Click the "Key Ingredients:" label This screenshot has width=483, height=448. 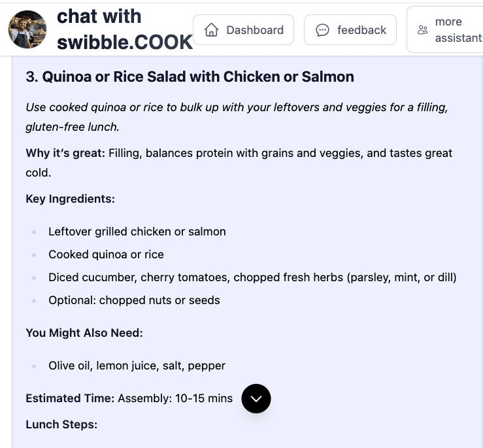(x=70, y=199)
